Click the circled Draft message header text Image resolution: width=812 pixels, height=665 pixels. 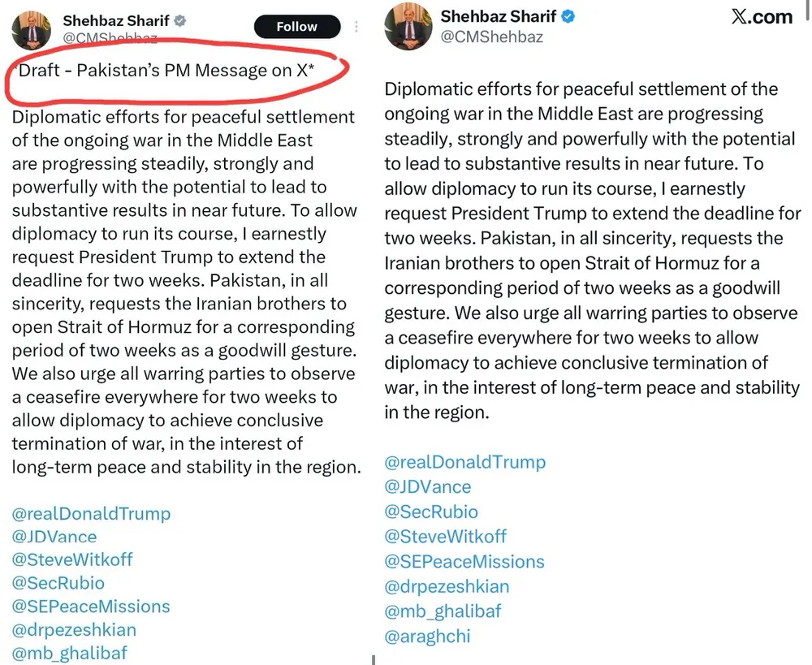click(165, 71)
